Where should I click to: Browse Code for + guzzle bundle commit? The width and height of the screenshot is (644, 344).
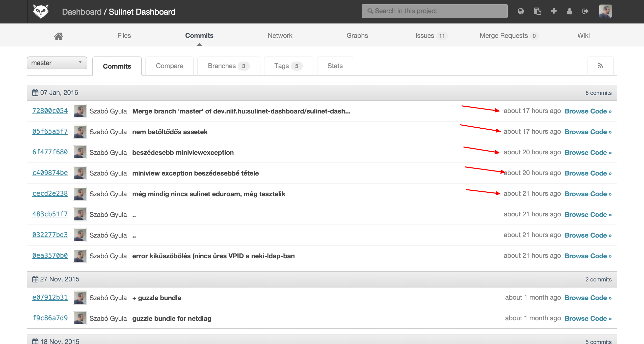588,298
